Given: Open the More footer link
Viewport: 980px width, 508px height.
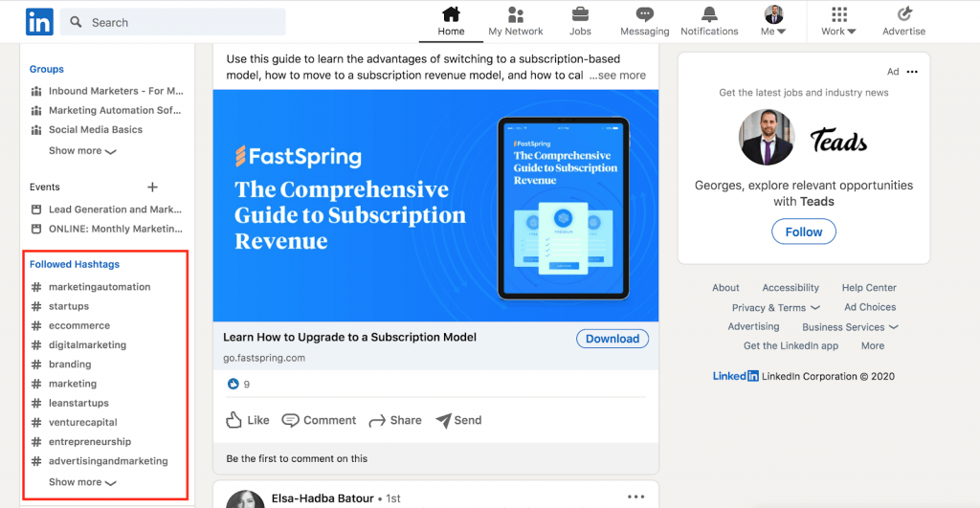Looking at the screenshot, I should (x=873, y=345).
